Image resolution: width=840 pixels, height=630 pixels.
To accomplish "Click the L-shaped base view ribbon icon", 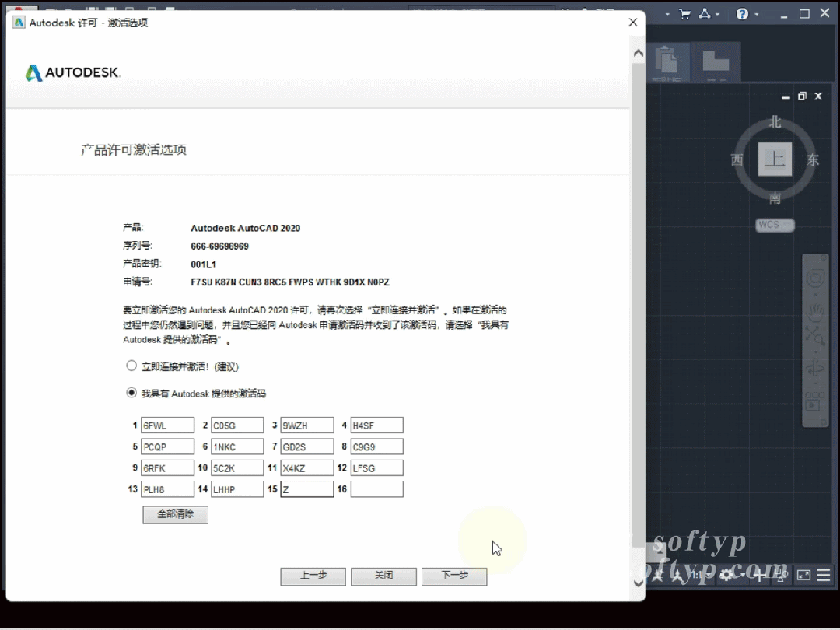I will point(716,60).
